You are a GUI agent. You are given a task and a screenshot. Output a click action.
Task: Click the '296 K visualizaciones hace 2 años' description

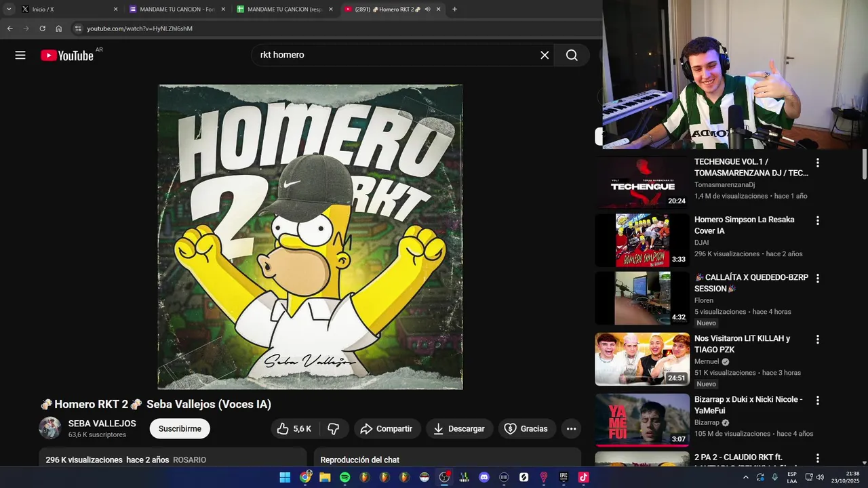pos(107,460)
